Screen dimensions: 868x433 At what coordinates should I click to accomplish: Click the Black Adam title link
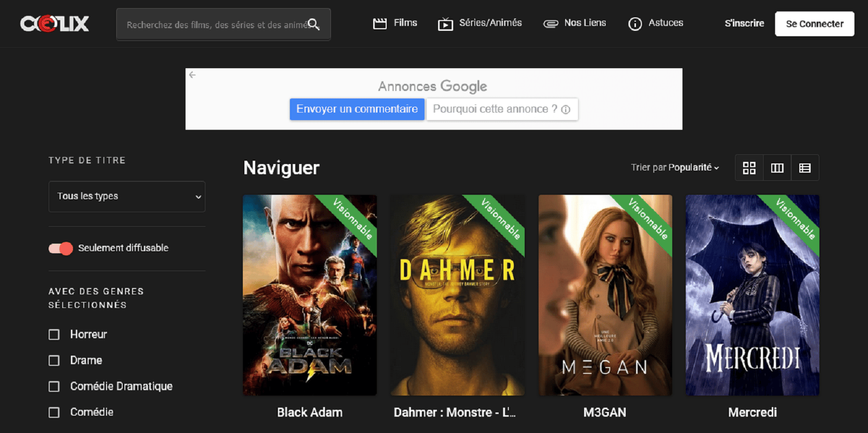pos(310,412)
